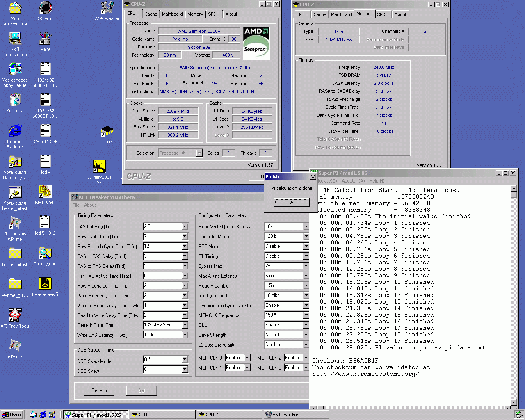Expand the Write CAS Latency (Twcl) dropdown
525x420 pixels.
click(185, 335)
